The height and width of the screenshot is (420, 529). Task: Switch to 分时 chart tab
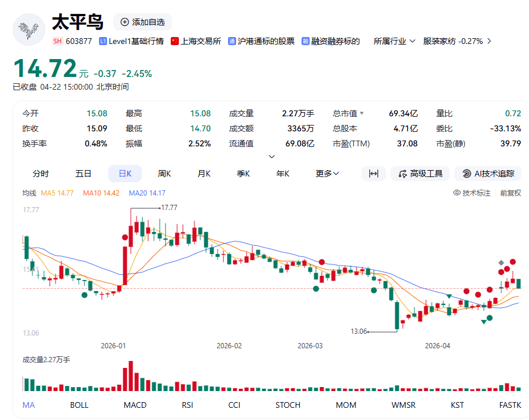(41, 174)
